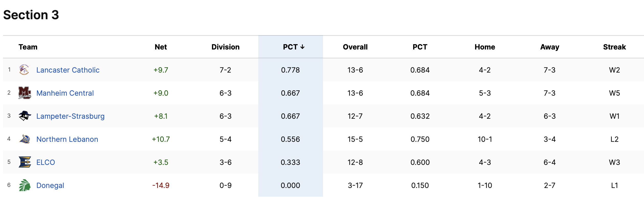Sort by Overall record header
The image size is (644, 199).
click(355, 47)
